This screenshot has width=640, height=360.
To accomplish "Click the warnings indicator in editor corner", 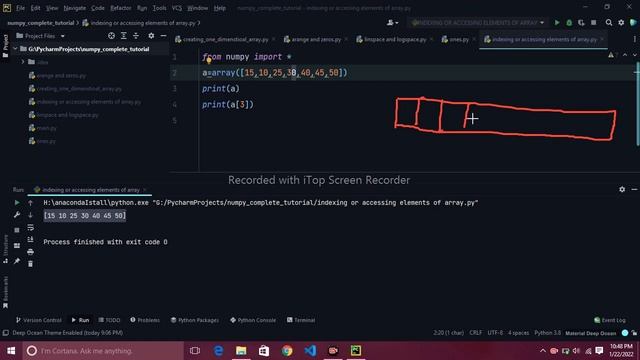I will point(612,55).
